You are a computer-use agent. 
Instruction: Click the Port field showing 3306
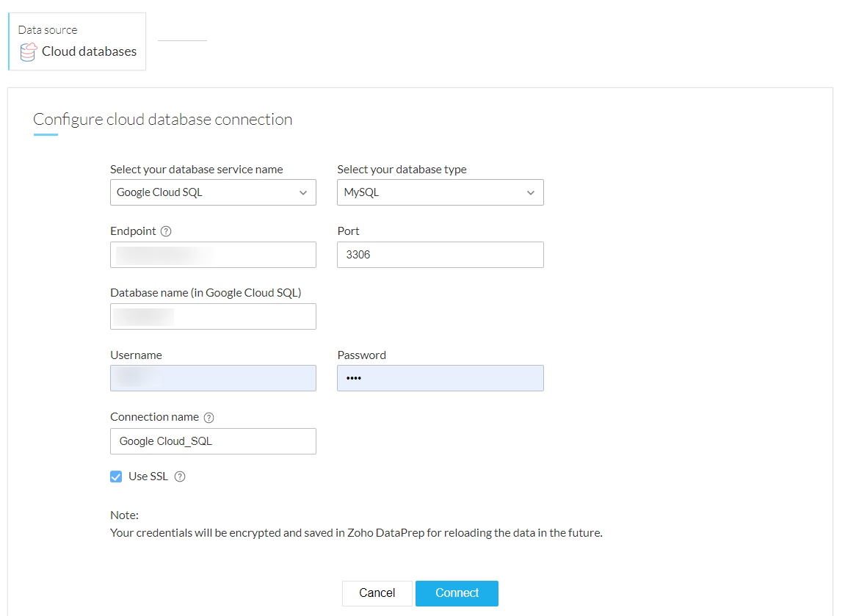pos(440,255)
